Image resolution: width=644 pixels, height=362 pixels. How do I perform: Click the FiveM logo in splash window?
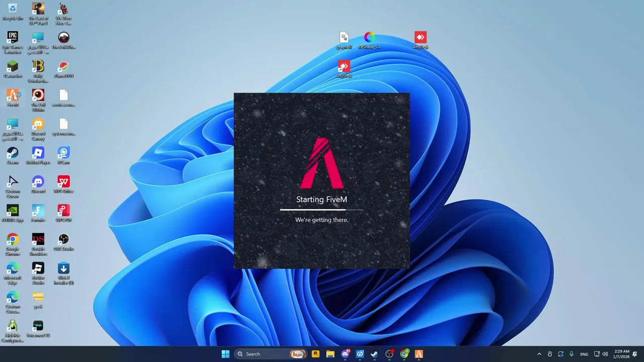(321, 163)
